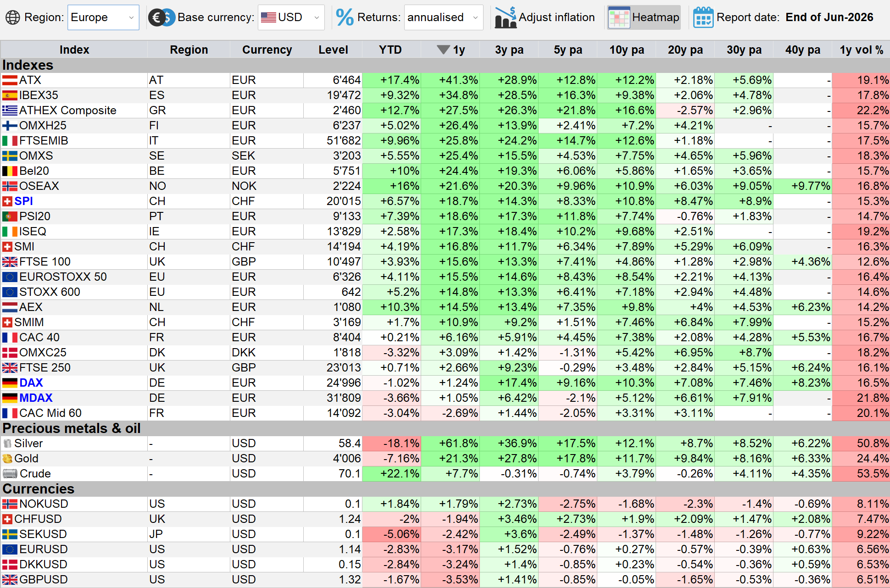The height and width of the screenshot is (588, 890).
Task: Open the Region dropdown showing Europe
Action: click(103, 17)
